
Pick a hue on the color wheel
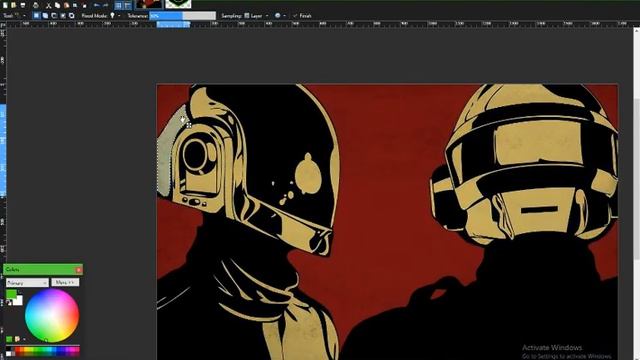52,316
